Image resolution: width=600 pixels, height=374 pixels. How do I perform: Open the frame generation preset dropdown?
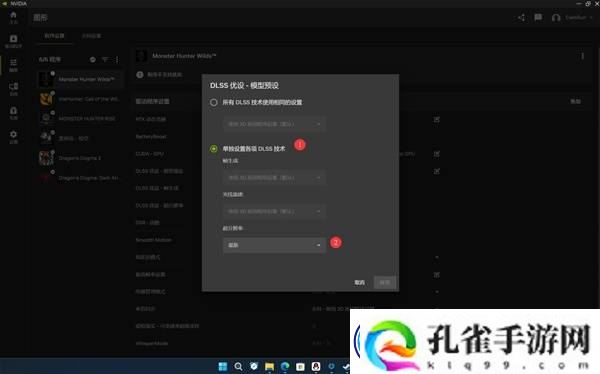click(x=274, y=178)
